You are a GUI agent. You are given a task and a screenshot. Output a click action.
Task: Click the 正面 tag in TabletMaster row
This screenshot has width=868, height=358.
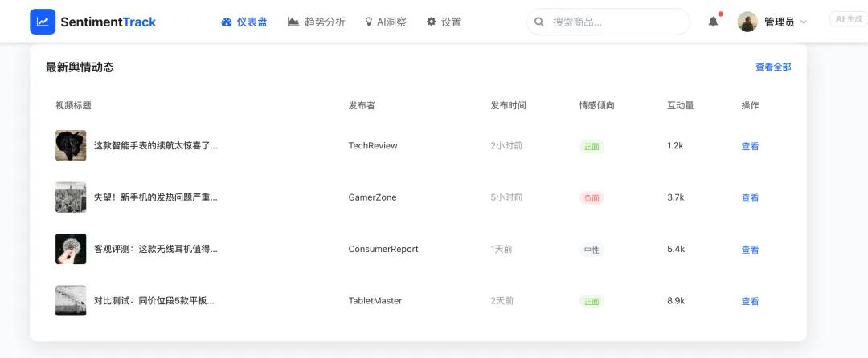(592, 302)
